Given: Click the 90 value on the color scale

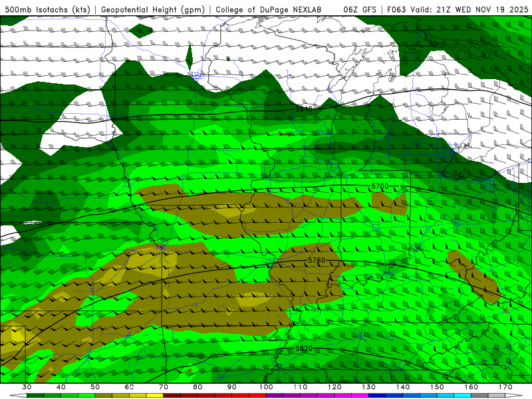Looking at the screenshot, I should [232, 387].
